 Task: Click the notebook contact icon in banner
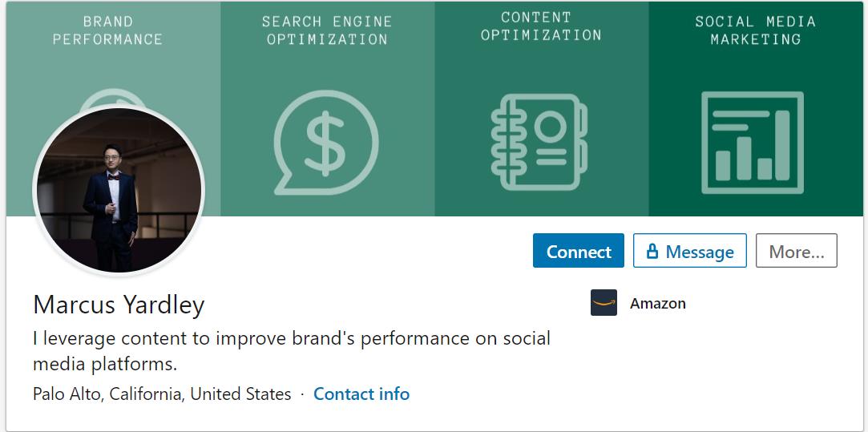click(x=539, y=141)
